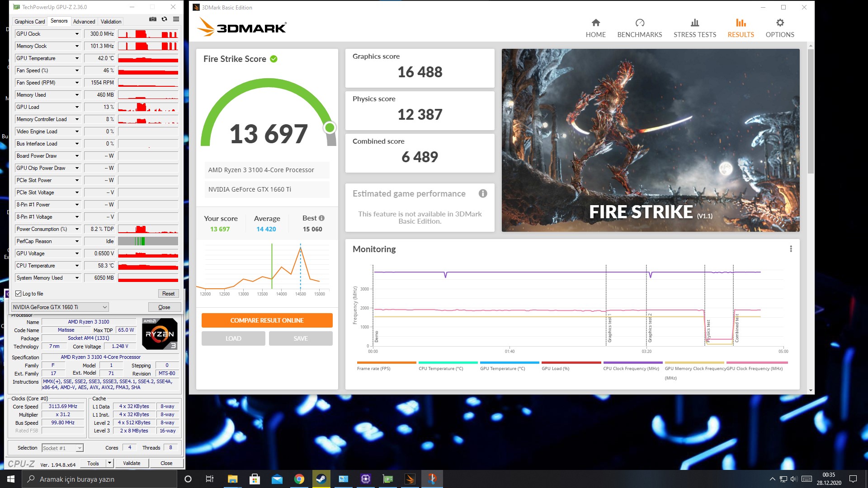
Task: Open CPU-Z Socket #1 selection dropdown
Action: pos(62,448)
